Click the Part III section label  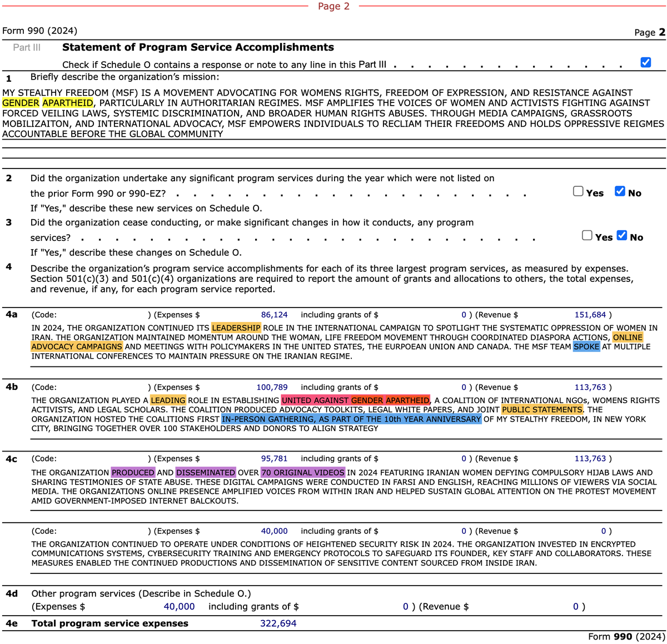[27, 47]
